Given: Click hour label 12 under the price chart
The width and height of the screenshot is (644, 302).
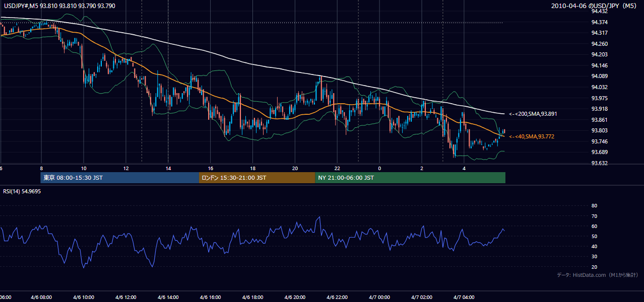Looking at the screenshot, I should (x=126, y=168).
